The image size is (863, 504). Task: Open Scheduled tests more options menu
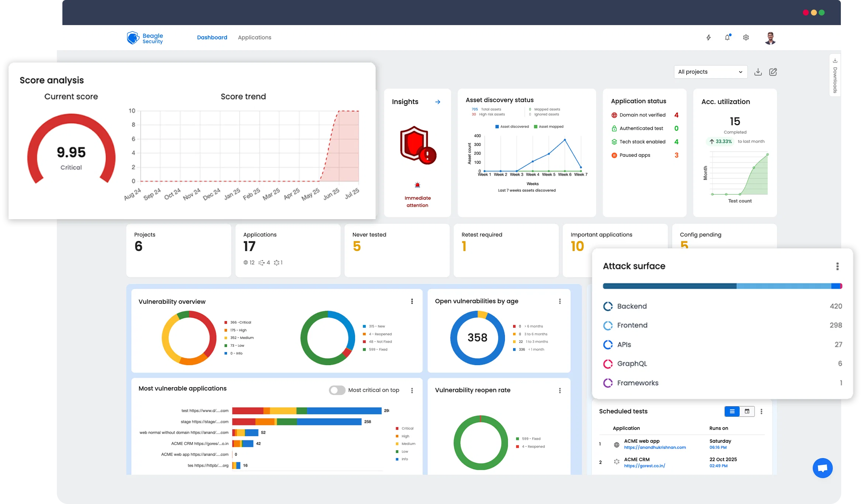pyautogui.click(x=761, y=411)
